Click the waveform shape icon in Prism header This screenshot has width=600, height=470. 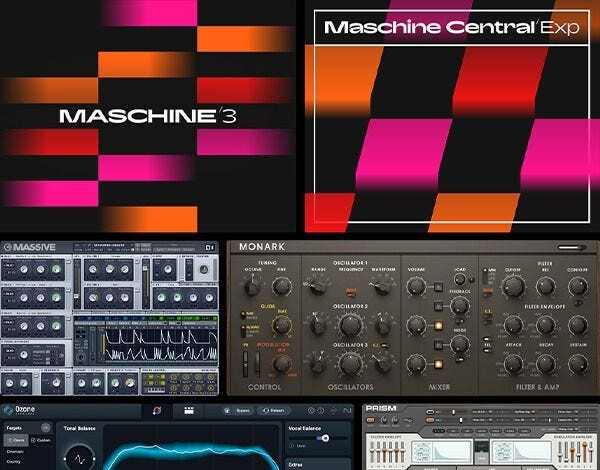[408, 420]
